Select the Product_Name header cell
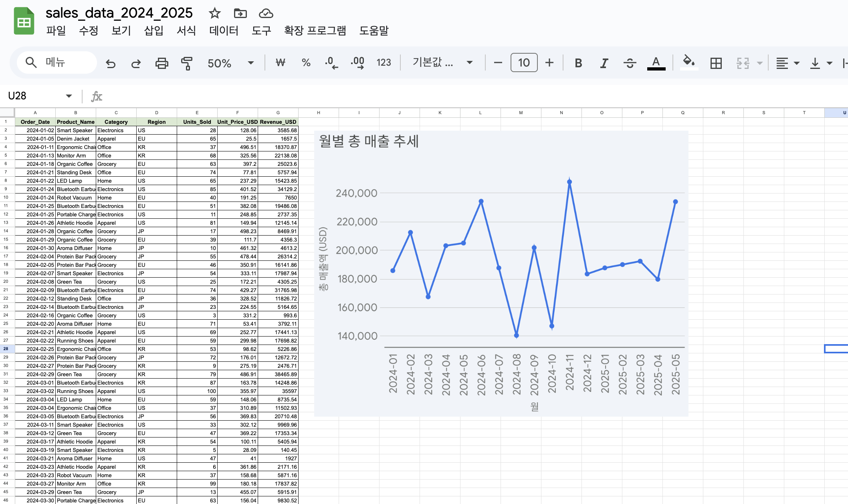 [76, 122]
